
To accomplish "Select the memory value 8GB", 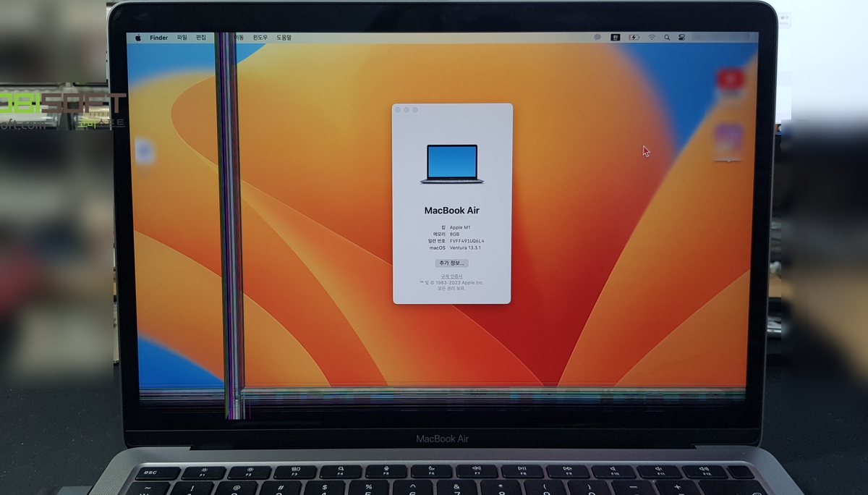I will [455, 234].
